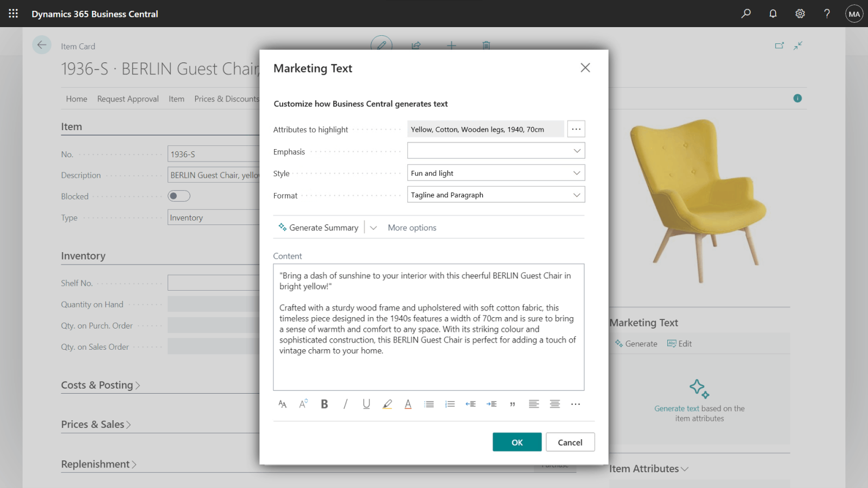
Task: Open the Emphasis dropdown
Action: pos(496,151)
